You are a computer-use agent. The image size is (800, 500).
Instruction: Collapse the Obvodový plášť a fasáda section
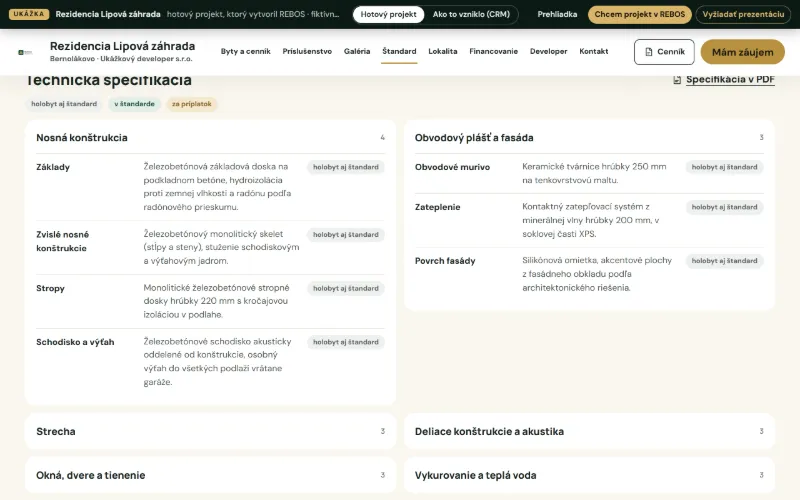pyautogui.click(x=589, y=138)
